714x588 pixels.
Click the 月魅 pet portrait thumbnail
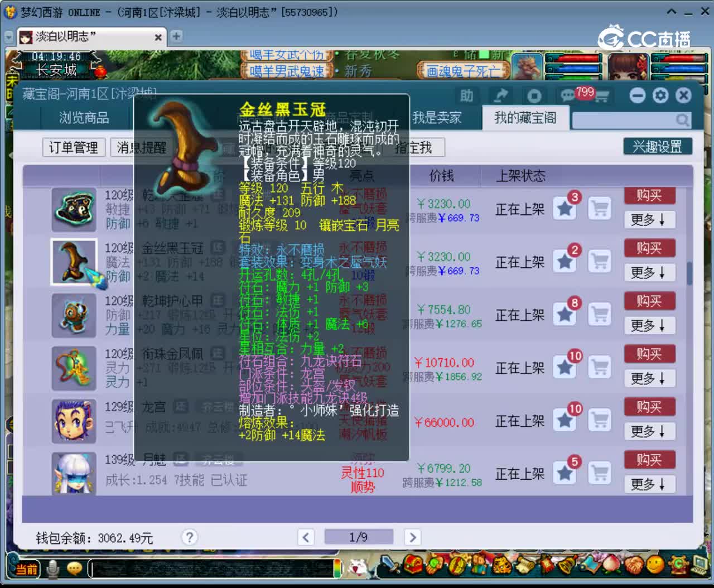(74, 474)
